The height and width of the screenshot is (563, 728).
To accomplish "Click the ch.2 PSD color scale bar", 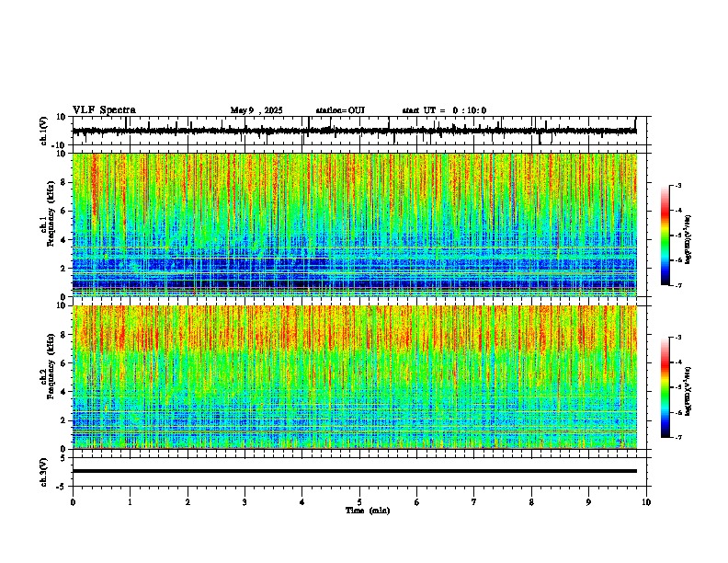I will tap(665, 387).
